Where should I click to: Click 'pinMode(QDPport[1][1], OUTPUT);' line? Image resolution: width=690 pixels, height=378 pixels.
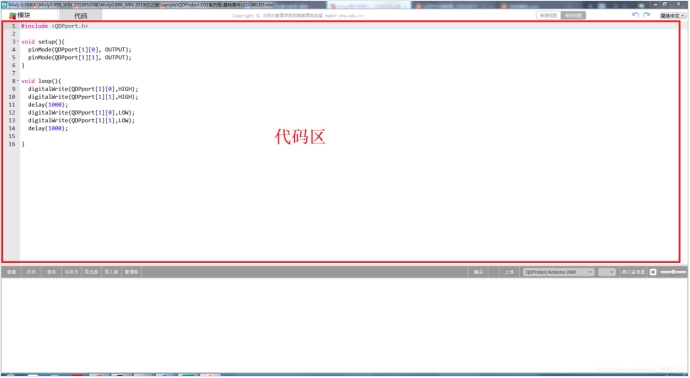[80, 58]
